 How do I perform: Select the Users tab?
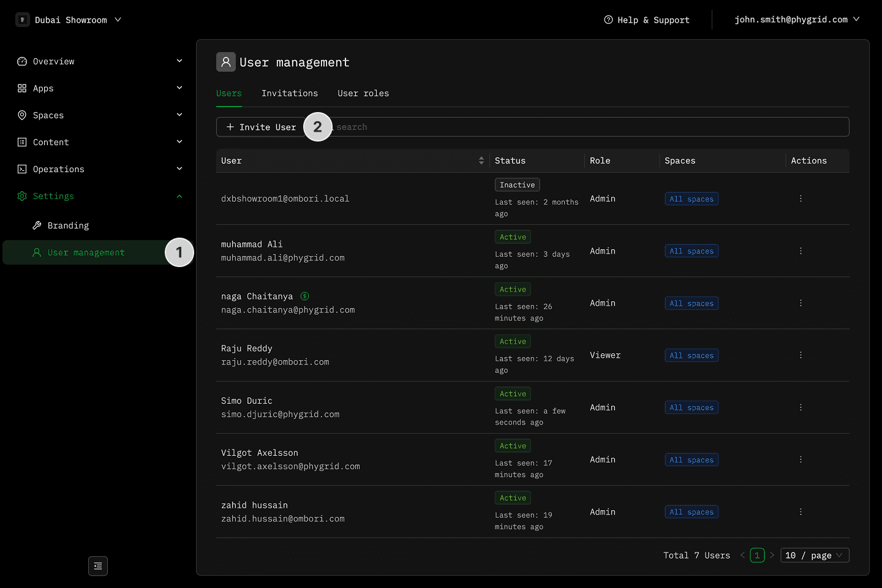229,93
